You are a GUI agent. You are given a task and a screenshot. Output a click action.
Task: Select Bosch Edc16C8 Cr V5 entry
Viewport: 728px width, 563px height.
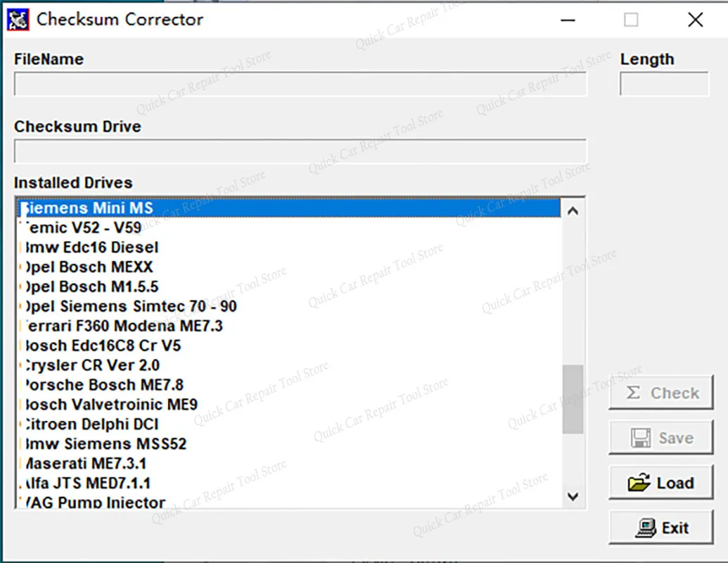[x=289, y=346]
